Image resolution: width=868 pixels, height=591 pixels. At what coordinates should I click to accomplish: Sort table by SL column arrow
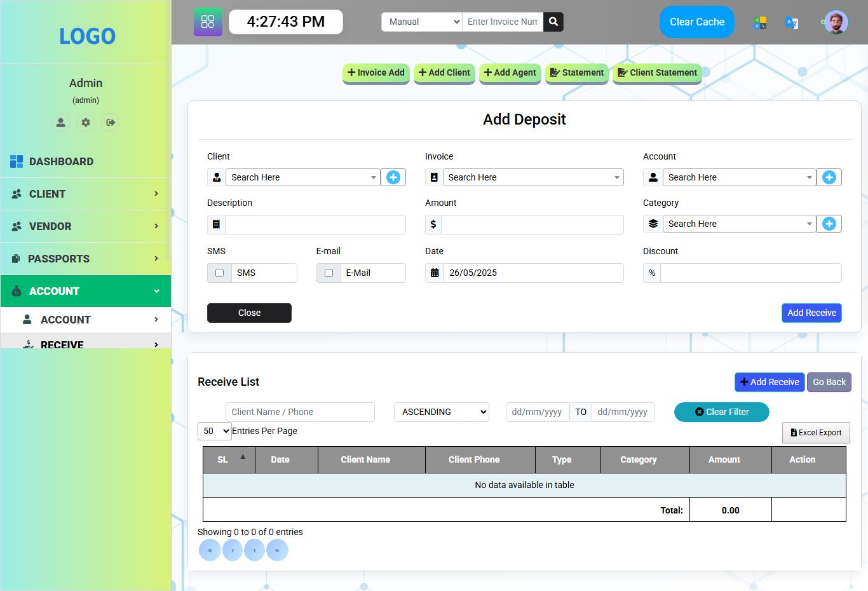(243, 457)
